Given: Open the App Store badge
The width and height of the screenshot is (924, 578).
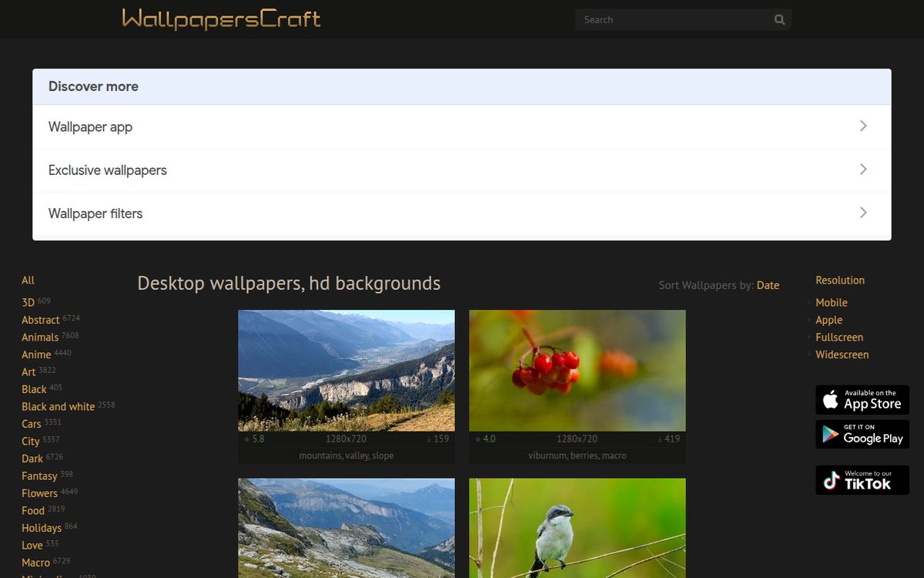Looking at the screenshot, I should point(862,400).
